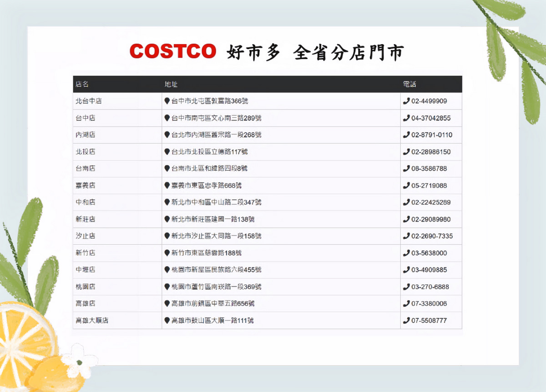The width and height of the screenshot is (546, 392).
Task: Click the phone icon next to 02-2690-7335
Action: (406, 236)
